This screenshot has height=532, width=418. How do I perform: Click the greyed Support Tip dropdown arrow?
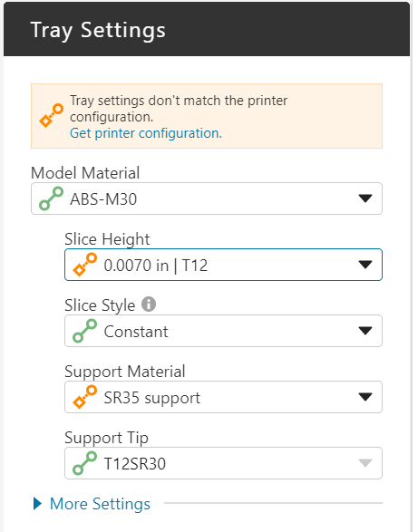[365, 463]
